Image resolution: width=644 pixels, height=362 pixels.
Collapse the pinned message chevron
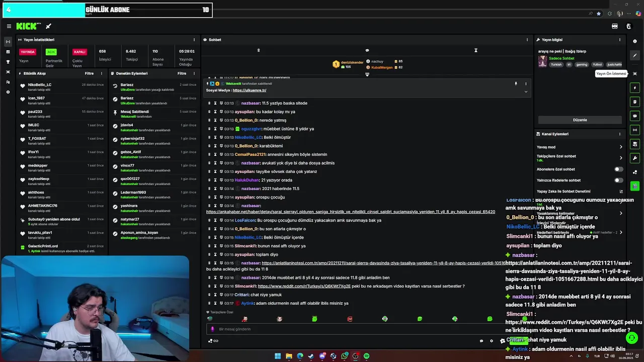pyautogui.click(x=526, y=92)
